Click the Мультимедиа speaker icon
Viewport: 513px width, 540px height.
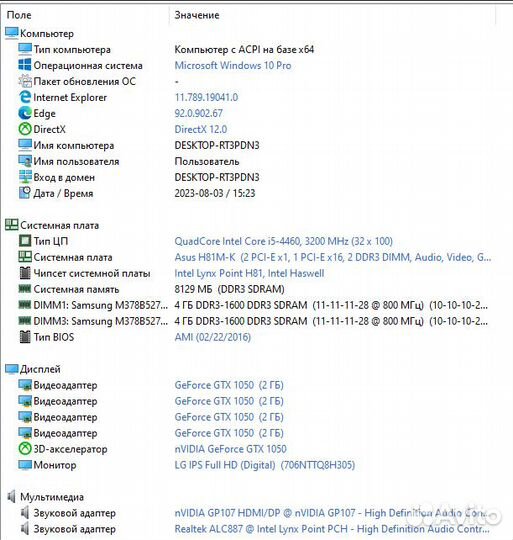coord(11,497)
